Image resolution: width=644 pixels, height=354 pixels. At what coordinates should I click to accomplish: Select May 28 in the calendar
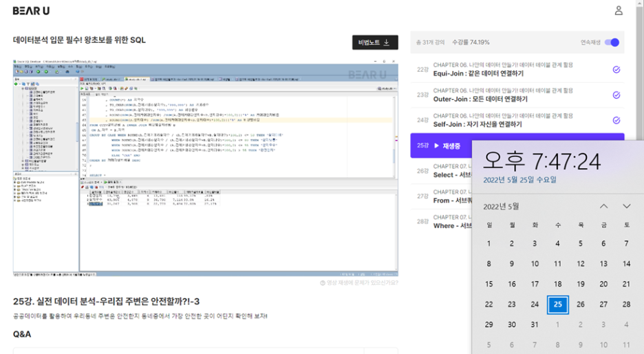pos(626,304)
